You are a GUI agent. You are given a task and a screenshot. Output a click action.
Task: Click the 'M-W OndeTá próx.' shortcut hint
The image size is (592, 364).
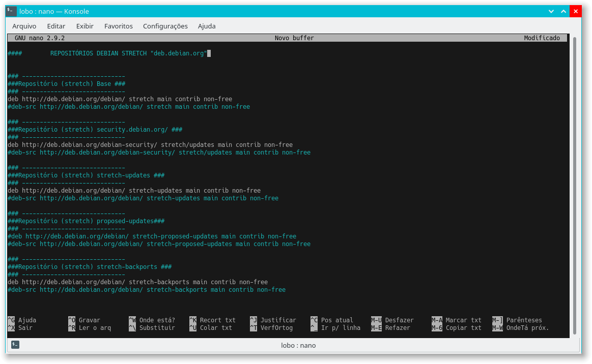pos(521,328)
